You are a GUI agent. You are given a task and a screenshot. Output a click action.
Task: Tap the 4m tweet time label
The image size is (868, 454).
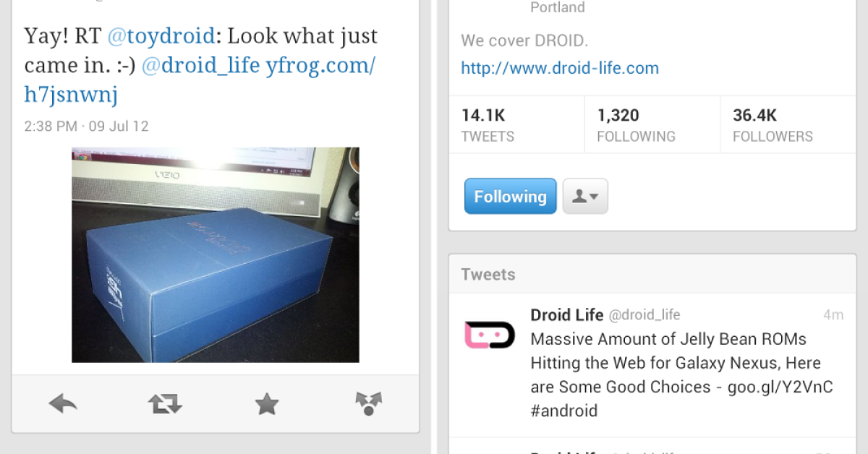pyautogui.click(x=833, y=314)
